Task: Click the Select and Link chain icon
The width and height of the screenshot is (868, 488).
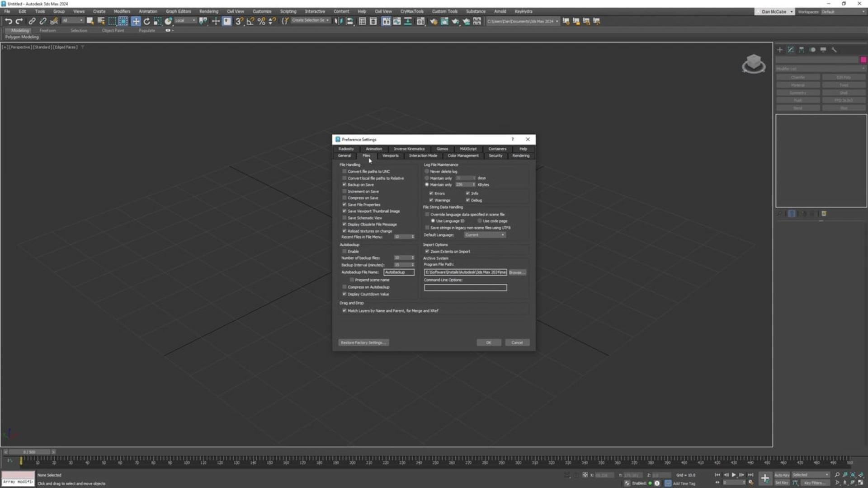Action: (32, 21)
